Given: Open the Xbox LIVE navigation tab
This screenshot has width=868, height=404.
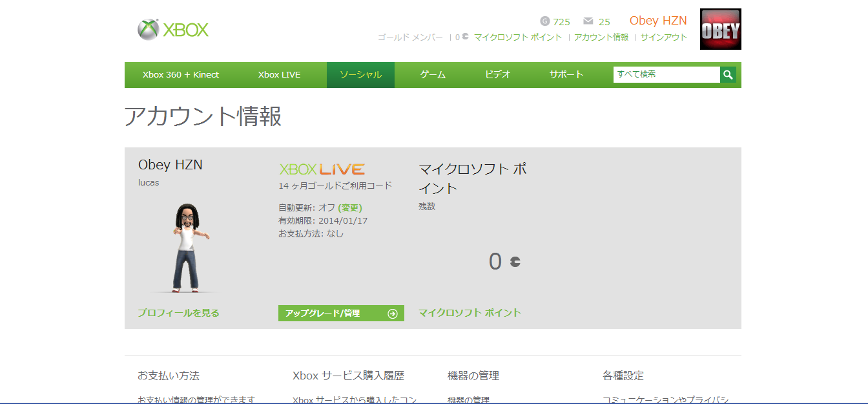Looking at the screenshot, I should tap(279, 75).
